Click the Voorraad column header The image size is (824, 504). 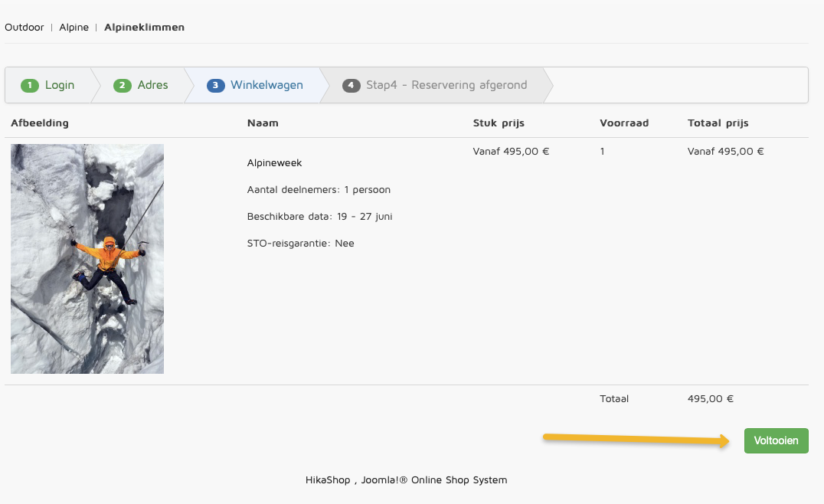[624, 123]
